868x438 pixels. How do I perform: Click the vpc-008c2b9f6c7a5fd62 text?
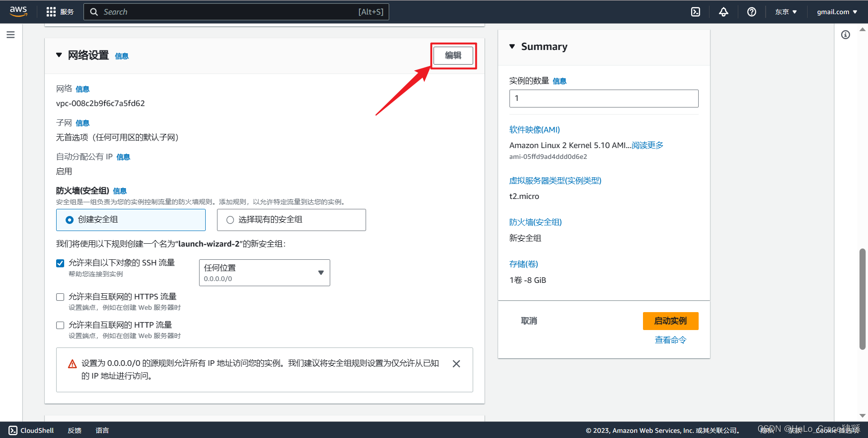click(x=100, y=103)
